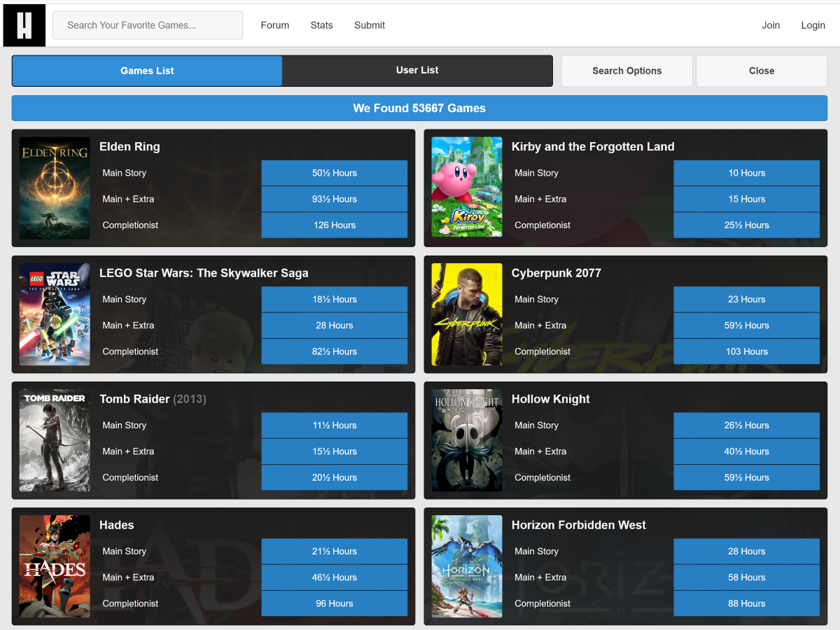Open the Cyberpunk 2077 title link
This screenshot has width=840, height=630.
click(556, 273)
